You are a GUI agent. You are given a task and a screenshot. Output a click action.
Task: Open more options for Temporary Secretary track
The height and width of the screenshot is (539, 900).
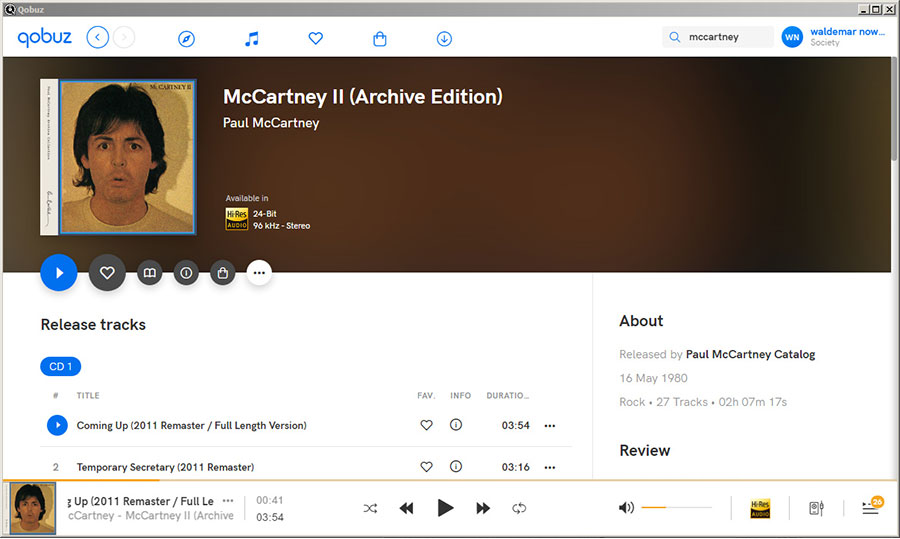pyautogui.click(x=550, y=467)
